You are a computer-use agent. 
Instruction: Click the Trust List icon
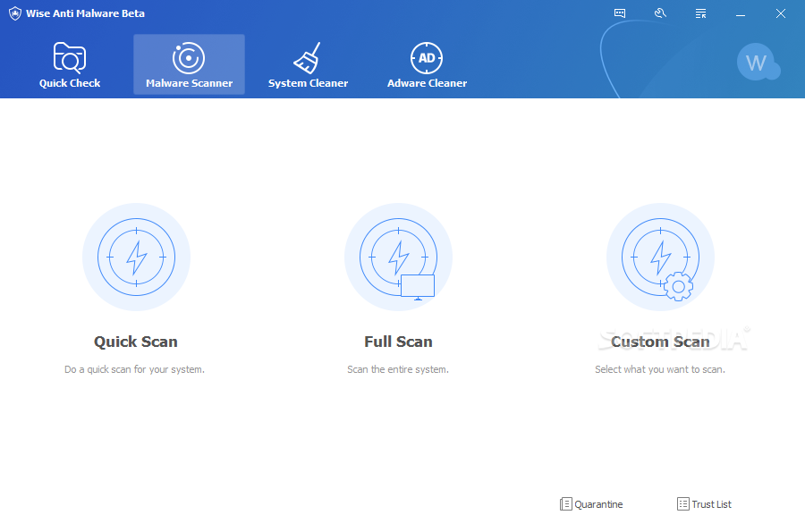pyautogui.click(x=682, y=503)
